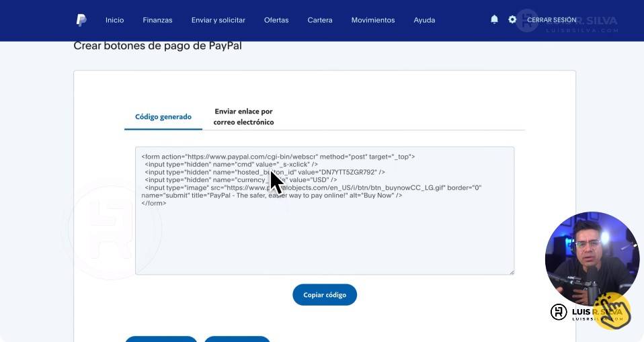Open the Ofertas menu item
The image size is (644, 342).
(x=276, y=20)
